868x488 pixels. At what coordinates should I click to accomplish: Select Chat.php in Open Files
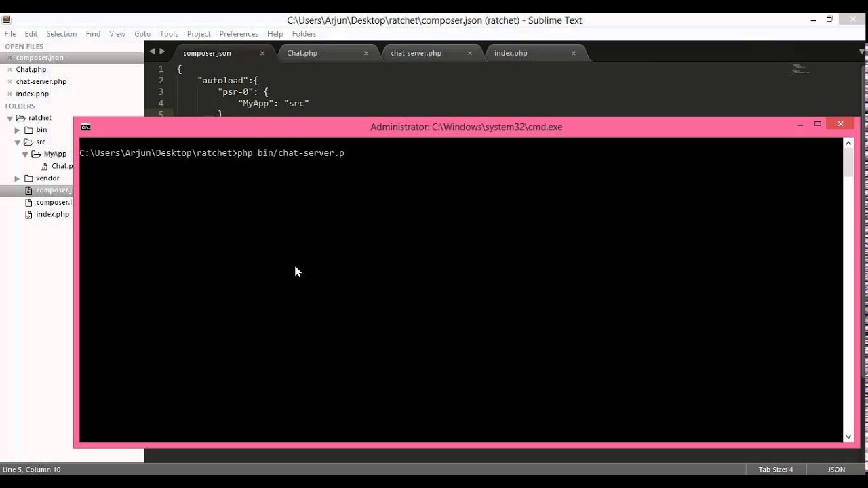click(x=31, y=70)
